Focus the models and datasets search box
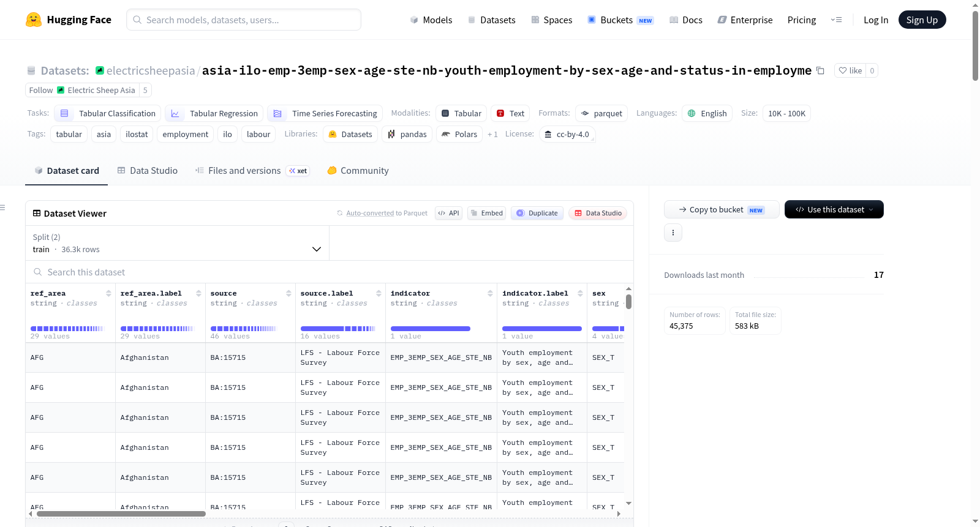The width and height of the screenshot is (980, 527). click(x=244, y=20)
